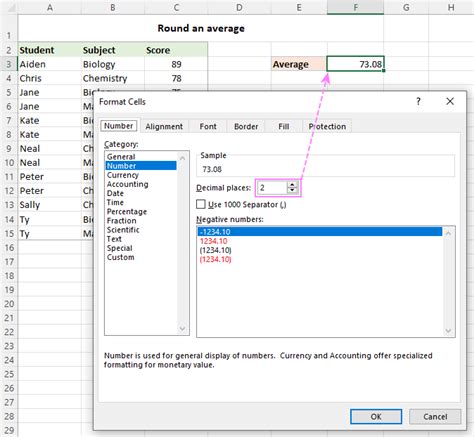Select the Subject header cell
Screen dimensions: 474x437
pyautogui.click(x=113, y=50)
